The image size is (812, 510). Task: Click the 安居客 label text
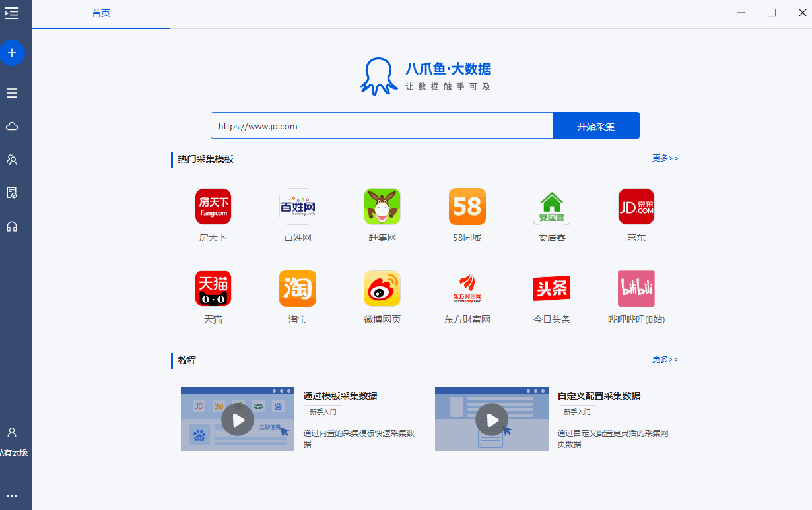pyautogui.click(x=552, y=238)
